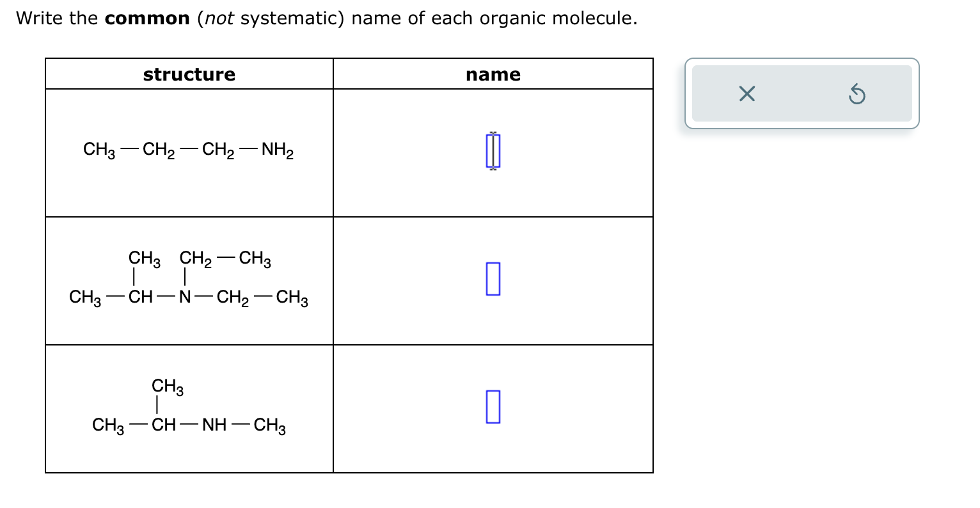Click the X clear-answer icon
The width and height of the screenshot is (980, 508).
[x=746, y=94]
